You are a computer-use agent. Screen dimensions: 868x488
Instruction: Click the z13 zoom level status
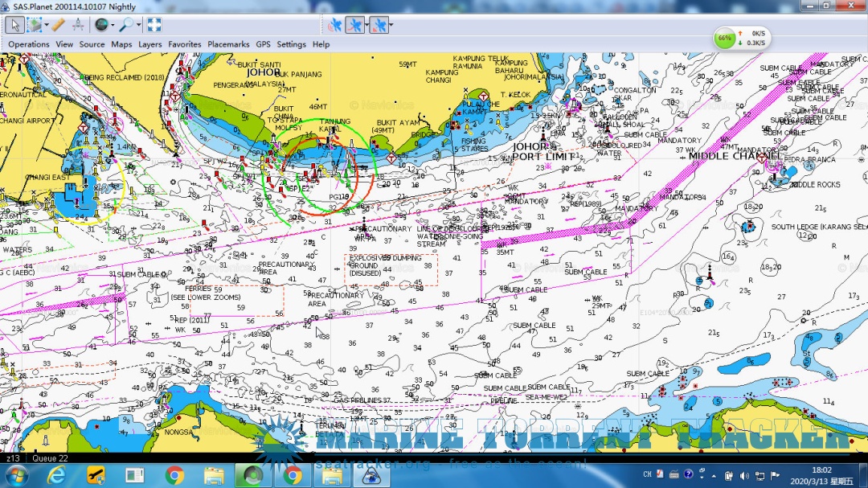point(13,458)
